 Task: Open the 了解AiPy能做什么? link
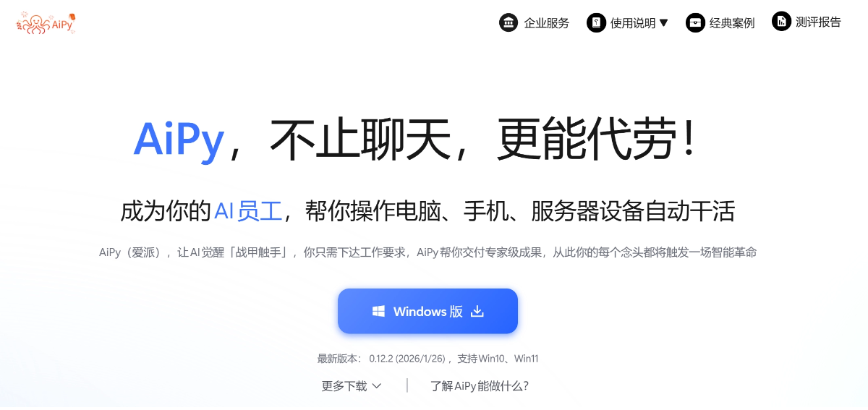(x=480, y=386)
